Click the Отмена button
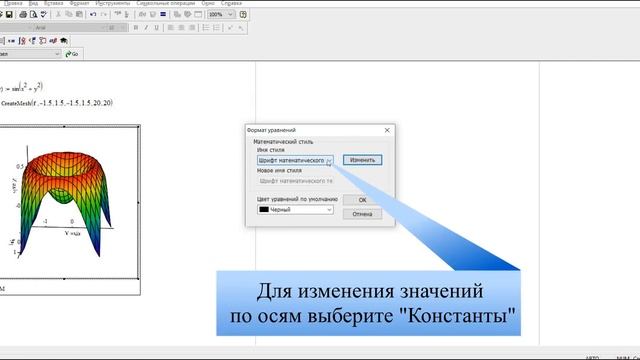Image resolution: width=640 pixels, height=360 pixels. point(362,214)
